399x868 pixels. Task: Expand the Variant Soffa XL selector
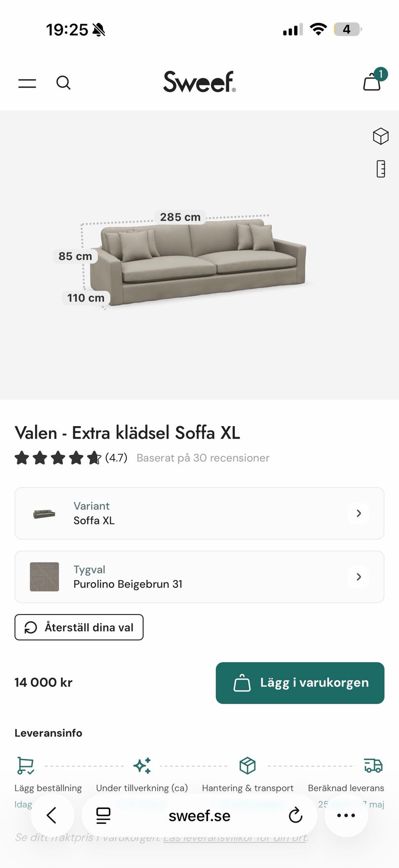tap(359, 513)
